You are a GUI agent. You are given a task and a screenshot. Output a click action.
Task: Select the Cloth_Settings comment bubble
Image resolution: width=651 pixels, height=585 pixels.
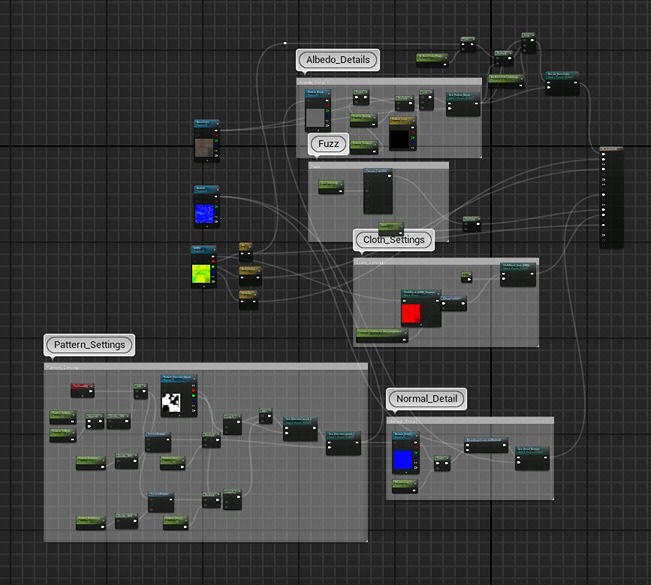pyautogui.click(x=394, y=240)
